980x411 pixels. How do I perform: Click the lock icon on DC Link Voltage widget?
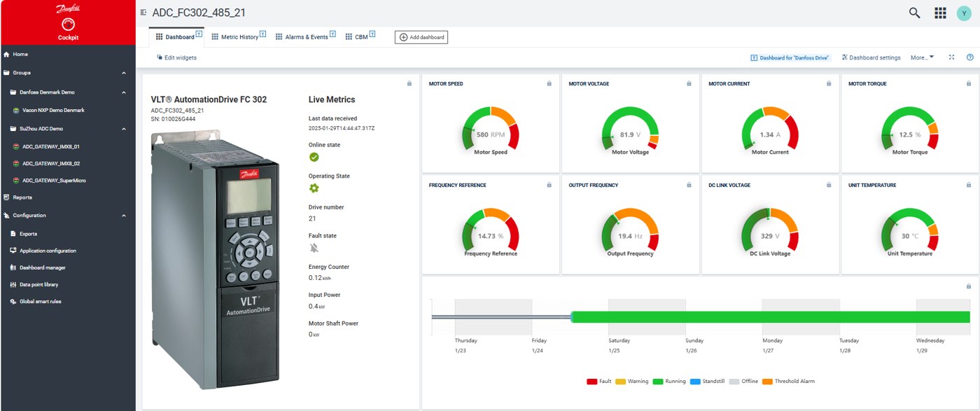tap(829, 185)
